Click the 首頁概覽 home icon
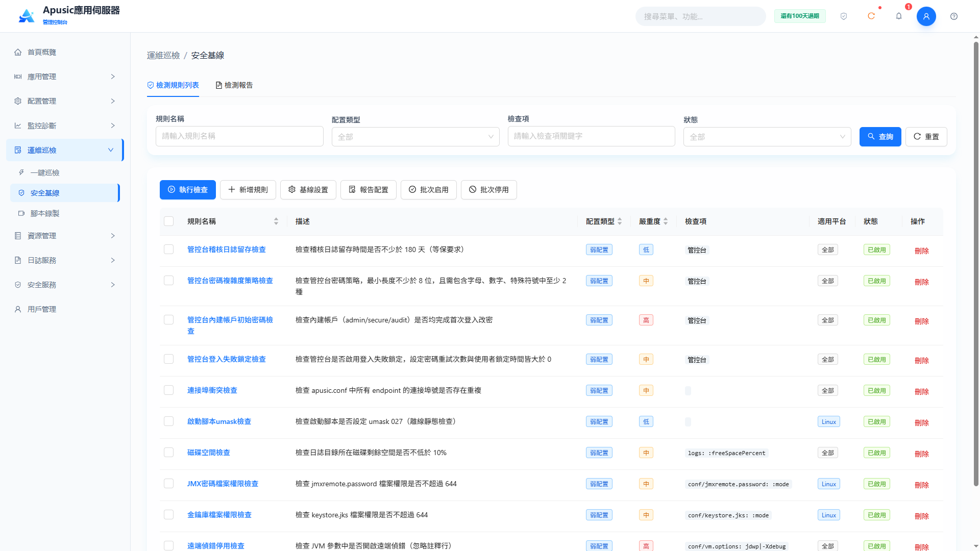This screenshot has height=551, width=980. point(18,52)
